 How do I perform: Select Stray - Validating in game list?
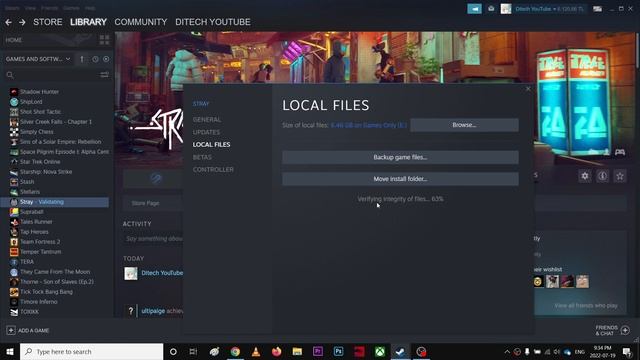(55, 202)
